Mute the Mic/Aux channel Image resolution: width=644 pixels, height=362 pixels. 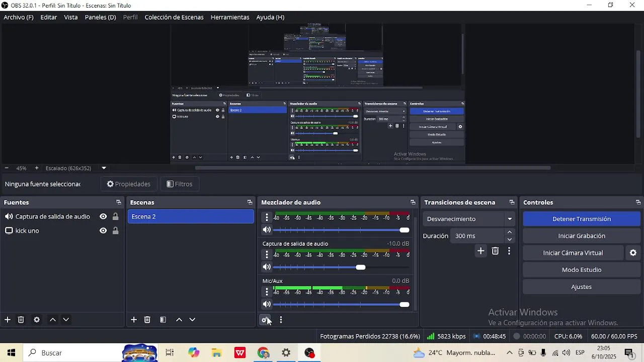pyautogui.click(x=267, y=305)
